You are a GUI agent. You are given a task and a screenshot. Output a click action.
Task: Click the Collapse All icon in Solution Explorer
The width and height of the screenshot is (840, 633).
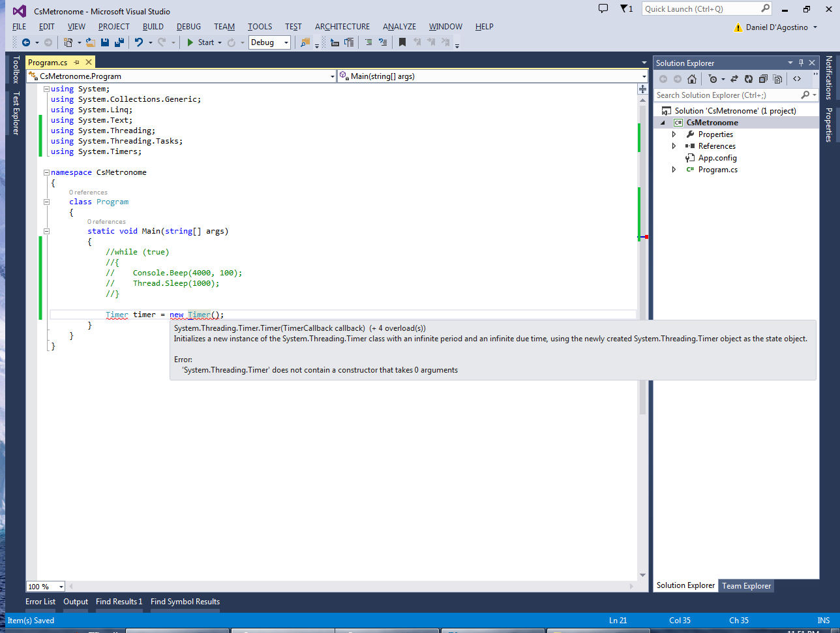point(763,79)
